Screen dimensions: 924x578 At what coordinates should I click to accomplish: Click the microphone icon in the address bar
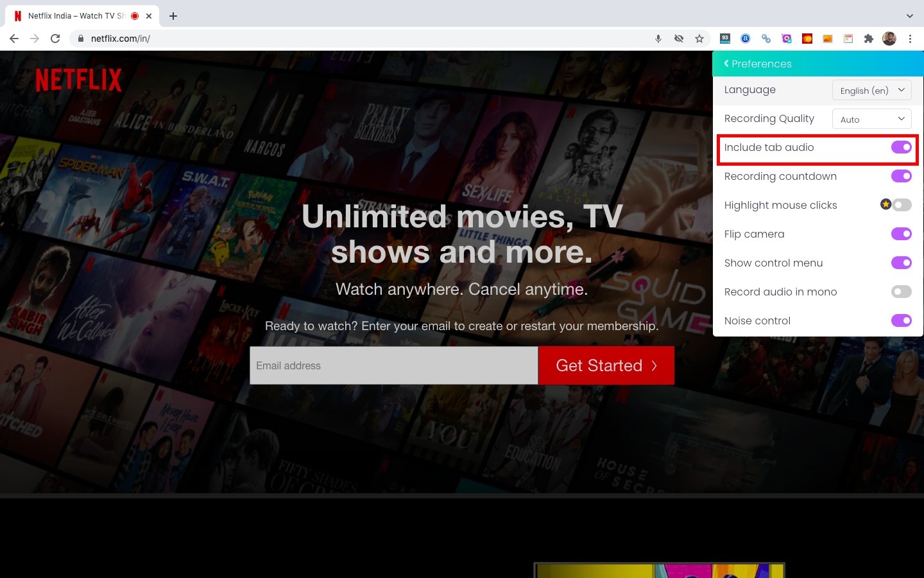point(658,39)
